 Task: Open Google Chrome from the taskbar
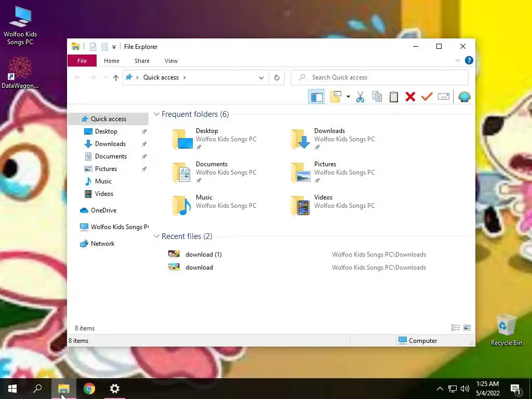[89, 389]
